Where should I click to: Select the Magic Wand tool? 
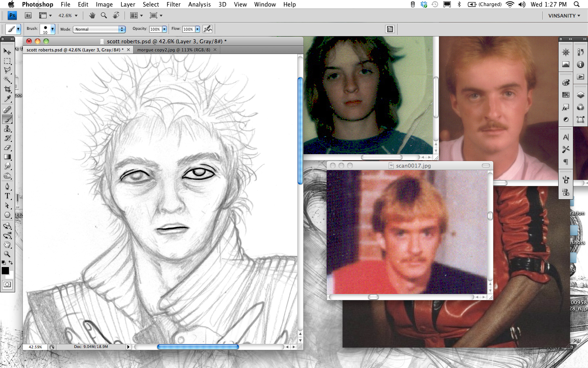pyautogui.click(x=7, y=80)
